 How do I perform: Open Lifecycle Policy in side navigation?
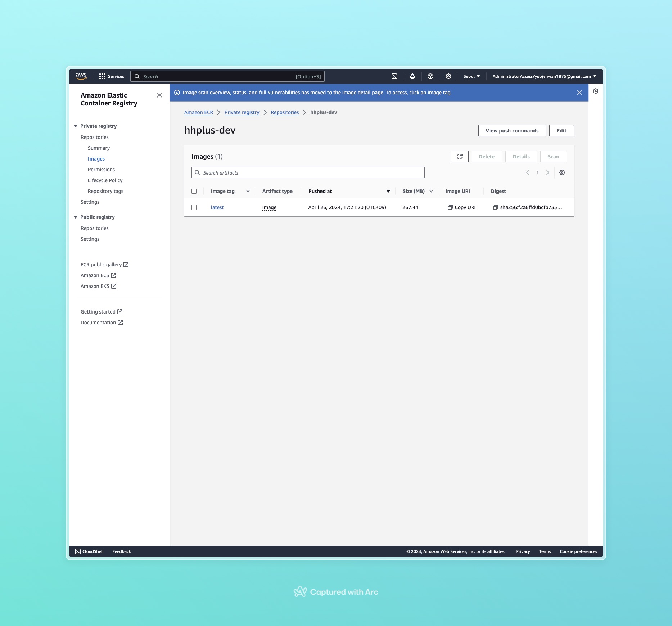point(105,180)
